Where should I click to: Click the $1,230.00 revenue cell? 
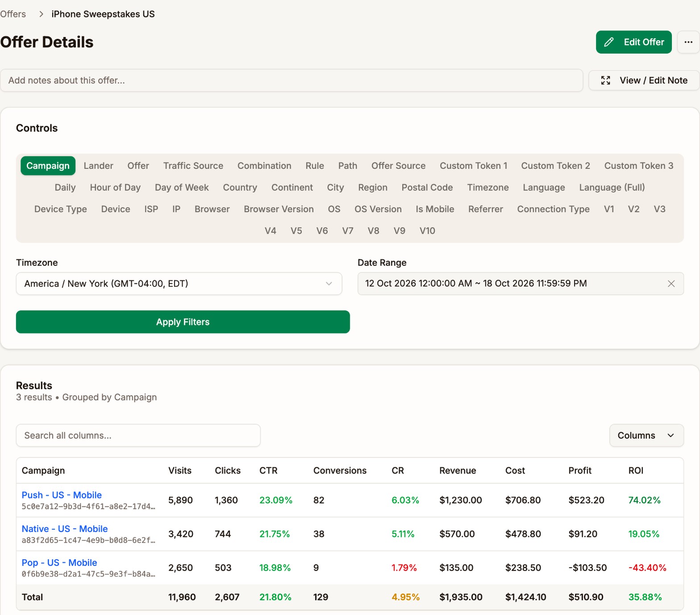click(460, 500)
